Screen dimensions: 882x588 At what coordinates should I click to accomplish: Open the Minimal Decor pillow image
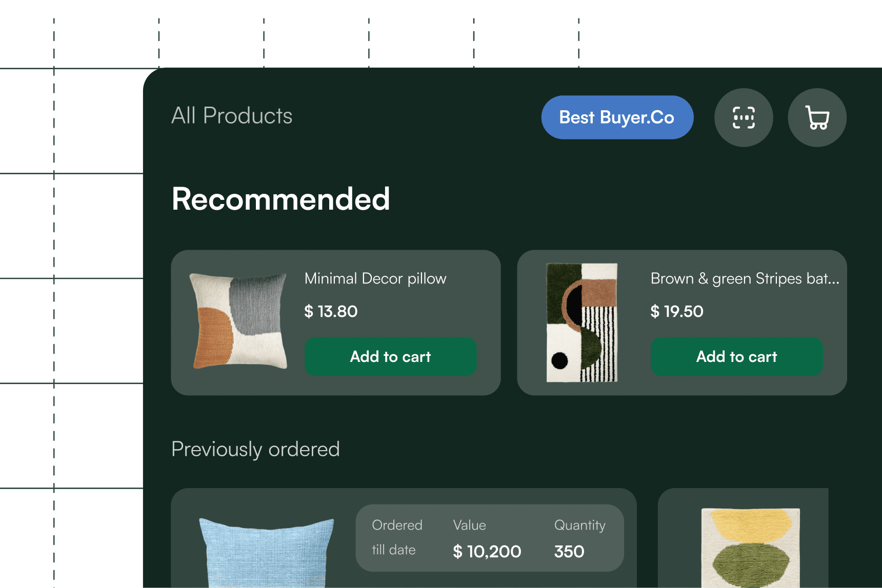tap(239, 321)
